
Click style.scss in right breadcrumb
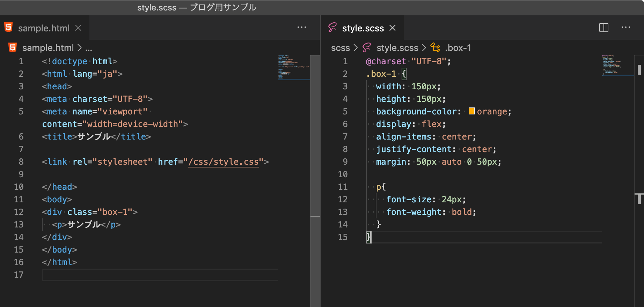click(x=397, y=48)
